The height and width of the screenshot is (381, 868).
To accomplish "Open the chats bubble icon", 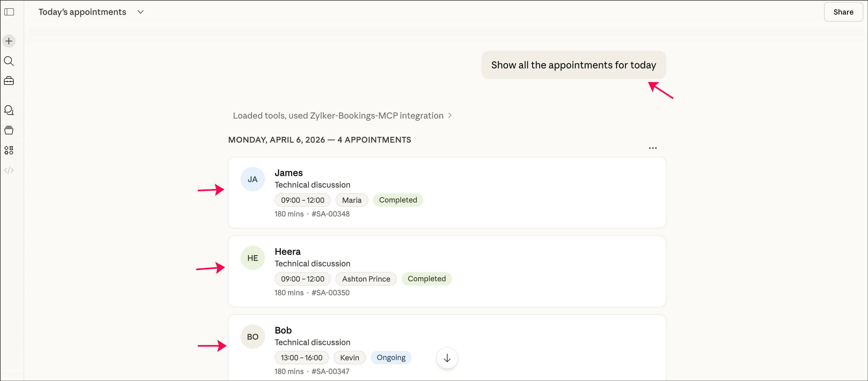I will pyautogui.click(x=9, y=110).
